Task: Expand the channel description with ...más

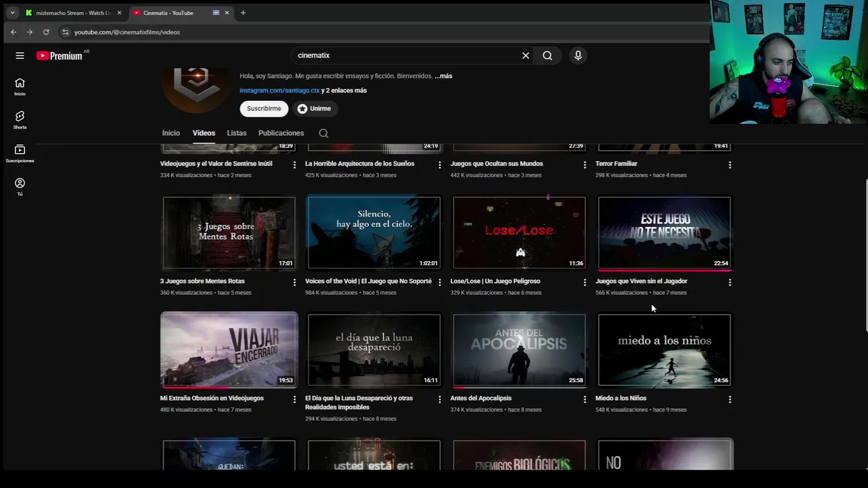Action: click(443, 76)
